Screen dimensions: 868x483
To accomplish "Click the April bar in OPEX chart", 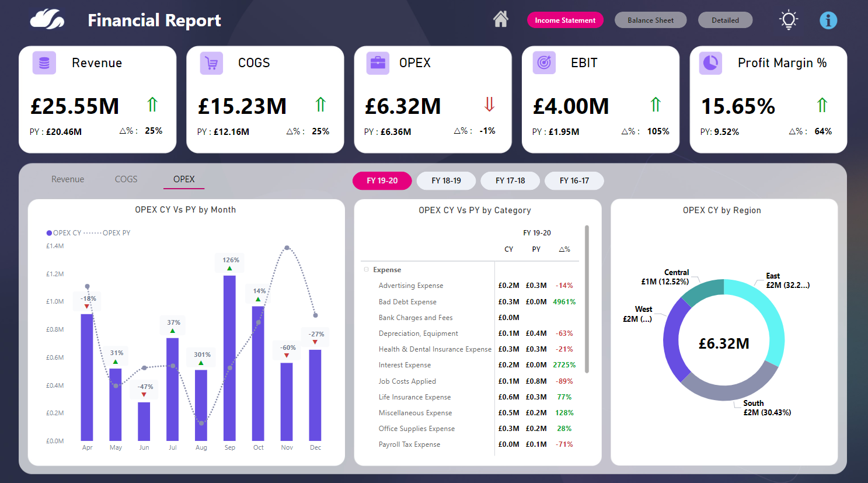I will pos(87,377).
